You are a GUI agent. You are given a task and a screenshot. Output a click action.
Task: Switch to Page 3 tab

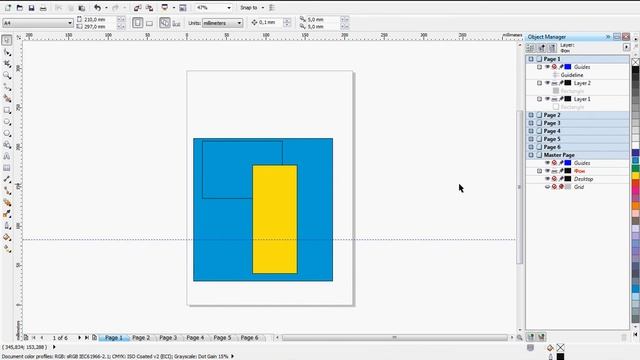[x=168, y=338]
